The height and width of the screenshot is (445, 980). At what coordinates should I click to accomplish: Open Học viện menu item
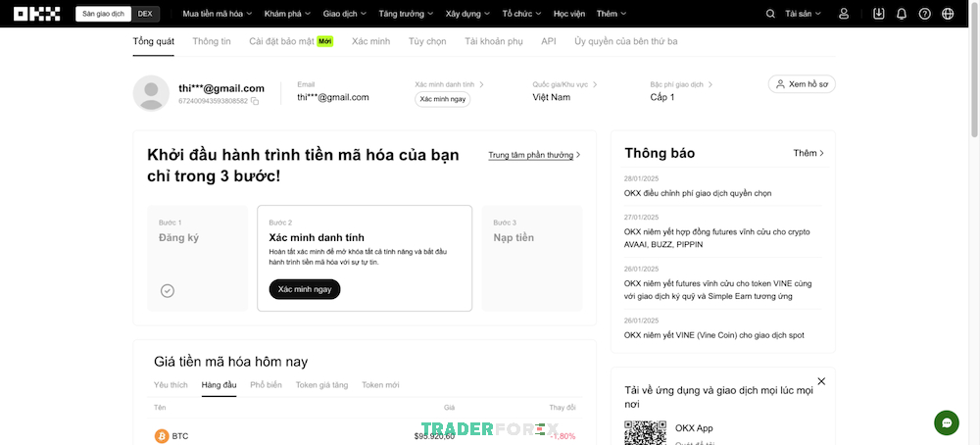[x=568, y=14]
